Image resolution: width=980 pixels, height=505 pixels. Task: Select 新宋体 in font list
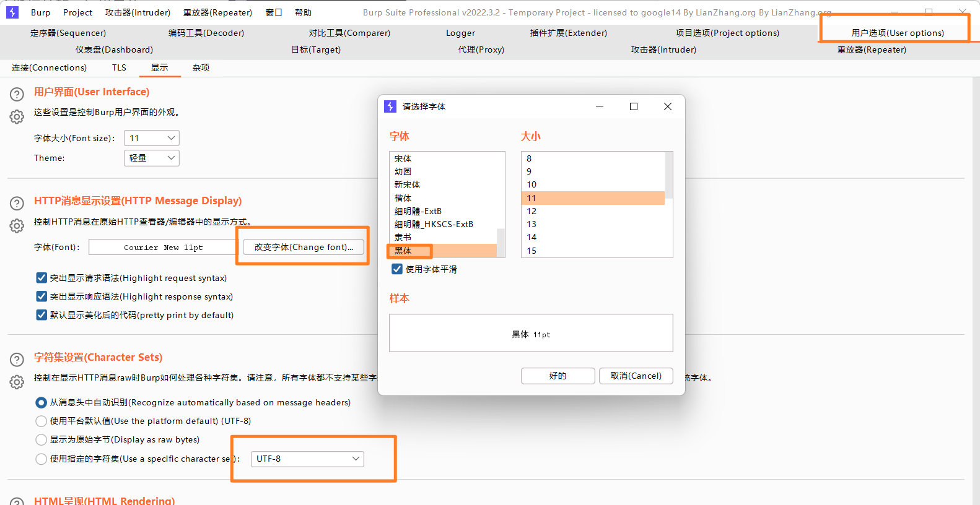(443, 184)
